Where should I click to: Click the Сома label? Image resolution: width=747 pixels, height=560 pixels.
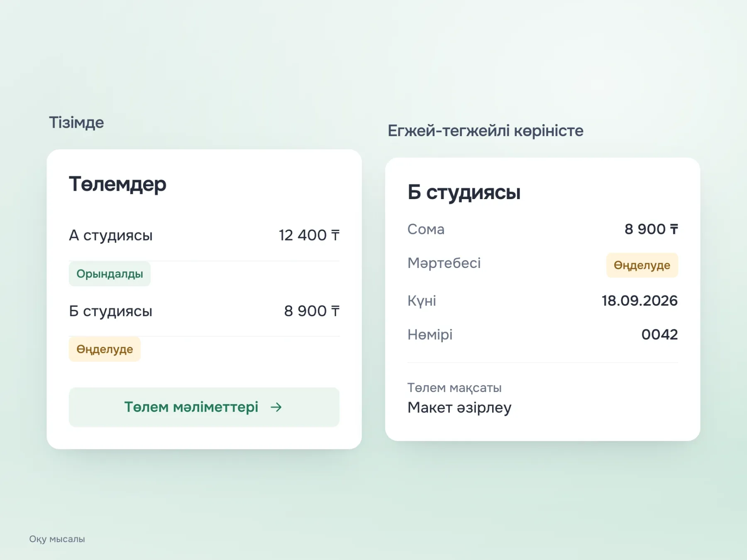click(426, 229)
